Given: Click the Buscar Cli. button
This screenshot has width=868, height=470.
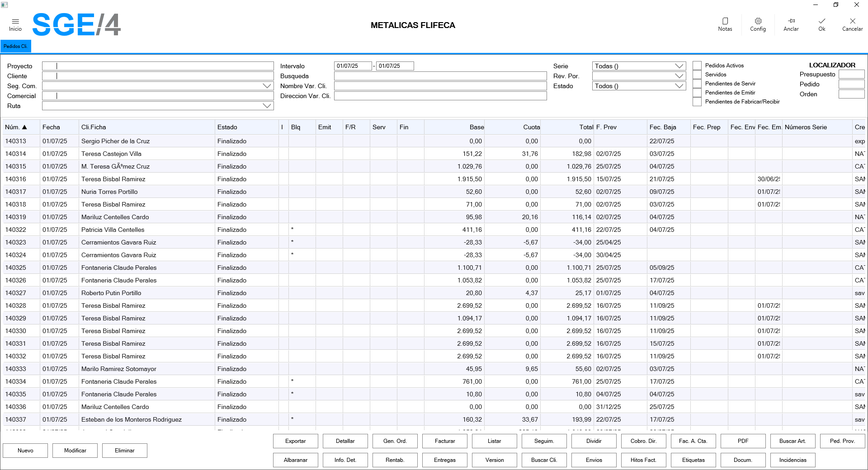Looking at the screenshot, I should [544, 460].
